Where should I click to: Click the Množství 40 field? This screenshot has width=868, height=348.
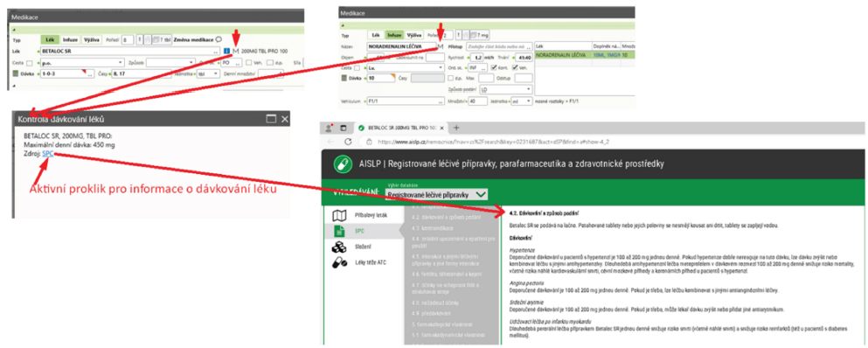coord(478,101)
